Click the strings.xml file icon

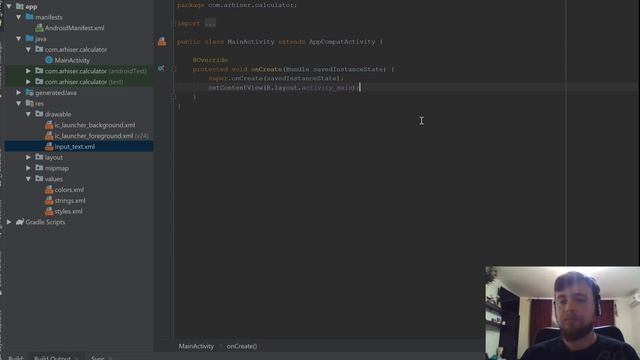click(49, 200)
